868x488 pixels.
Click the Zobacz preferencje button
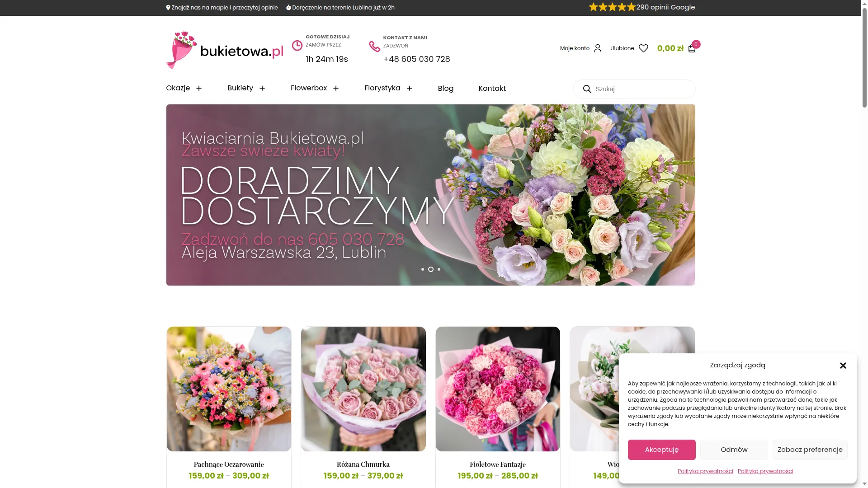[x=810, y=450]
